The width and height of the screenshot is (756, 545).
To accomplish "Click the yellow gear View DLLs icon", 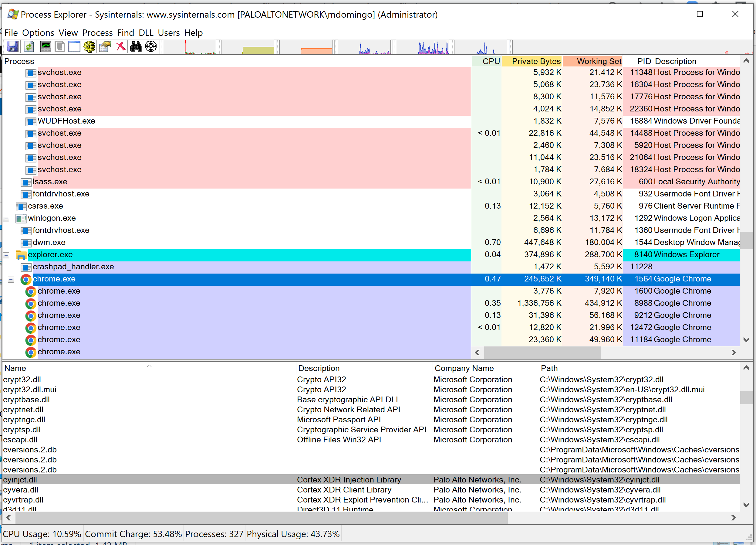I will [x=89, y=46].
